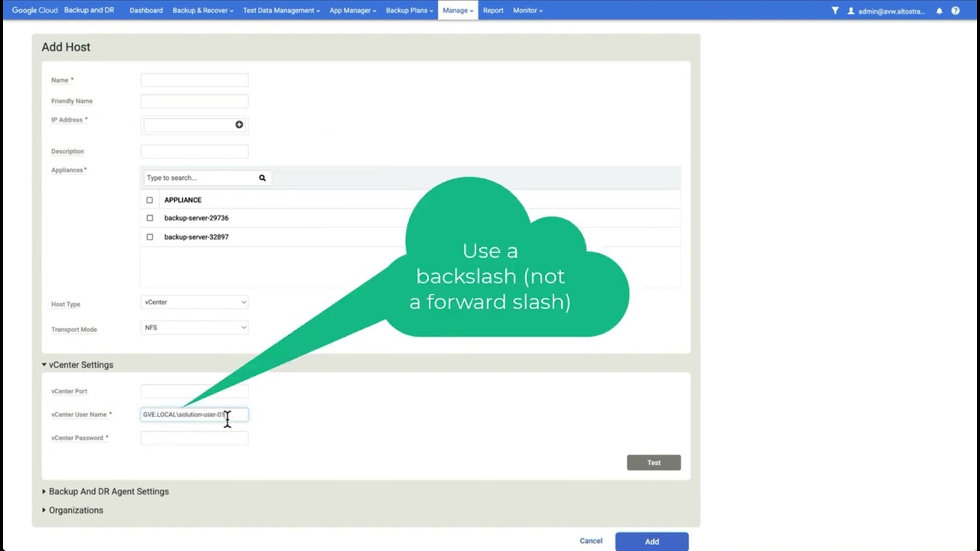Open the admin user account menu
Viewport: 980px width, 551px height.
[886, 11]
